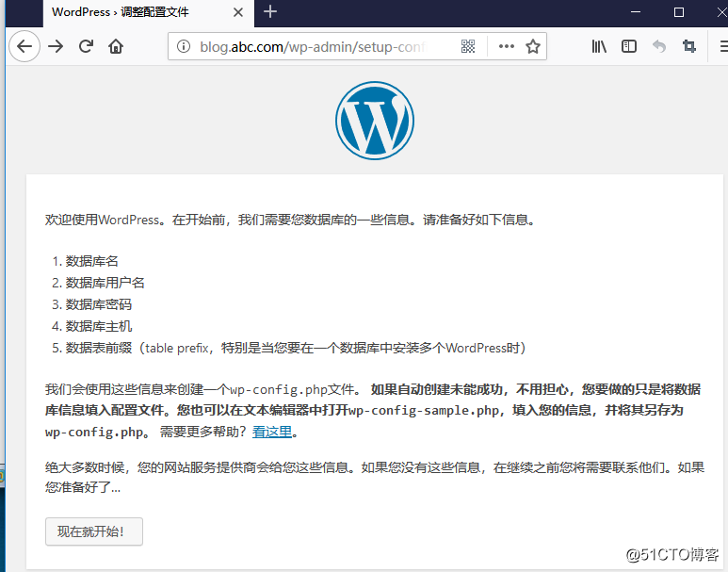Click list item 数据库密码
Screen dimensions: 728x572
point(99,304)
